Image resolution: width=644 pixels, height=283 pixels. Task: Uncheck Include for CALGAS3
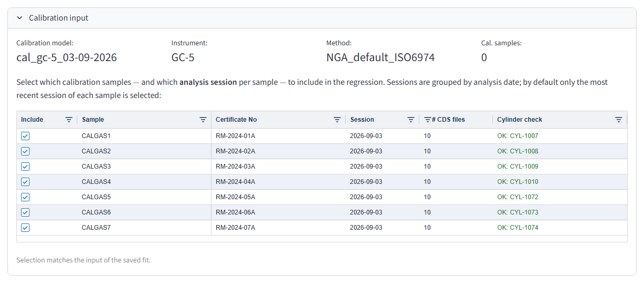coord(25,167)
